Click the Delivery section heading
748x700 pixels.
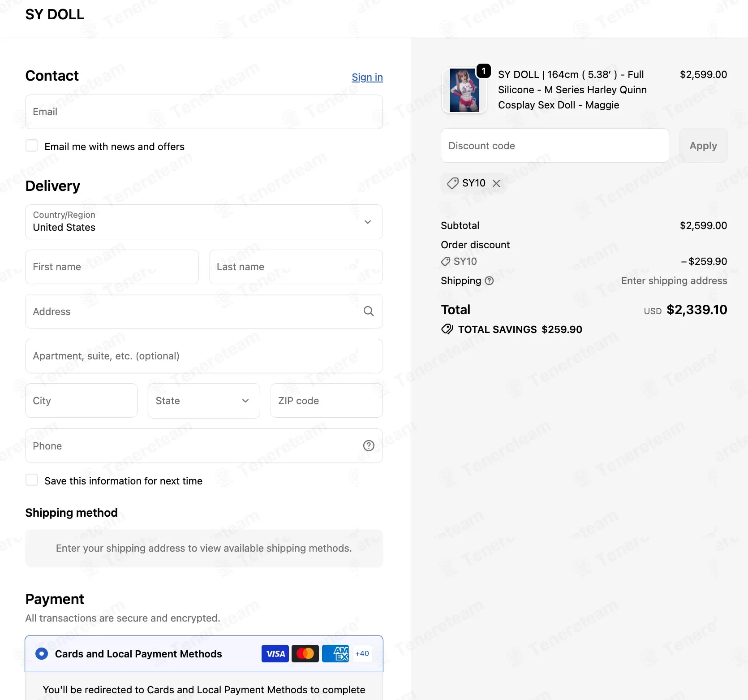[x=53, y=186]
